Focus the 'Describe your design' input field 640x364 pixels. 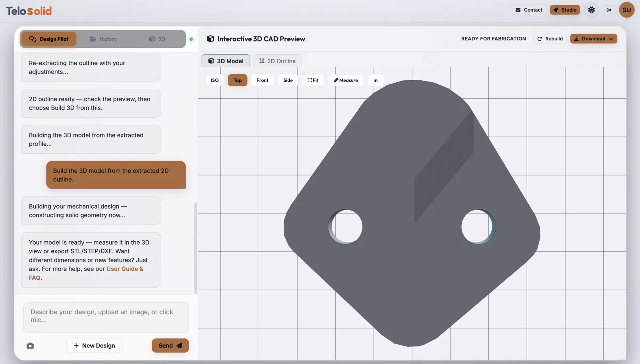[106, 318]
